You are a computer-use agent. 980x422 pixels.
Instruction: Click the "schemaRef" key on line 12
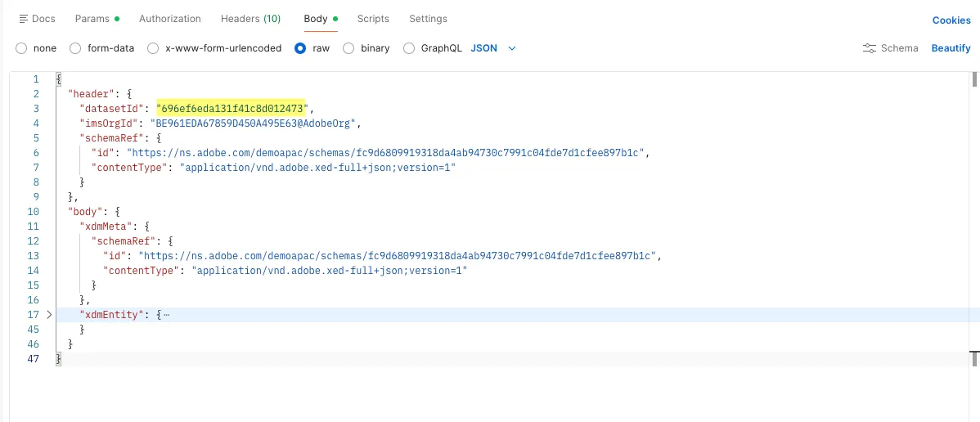click(x=124, y=240)
